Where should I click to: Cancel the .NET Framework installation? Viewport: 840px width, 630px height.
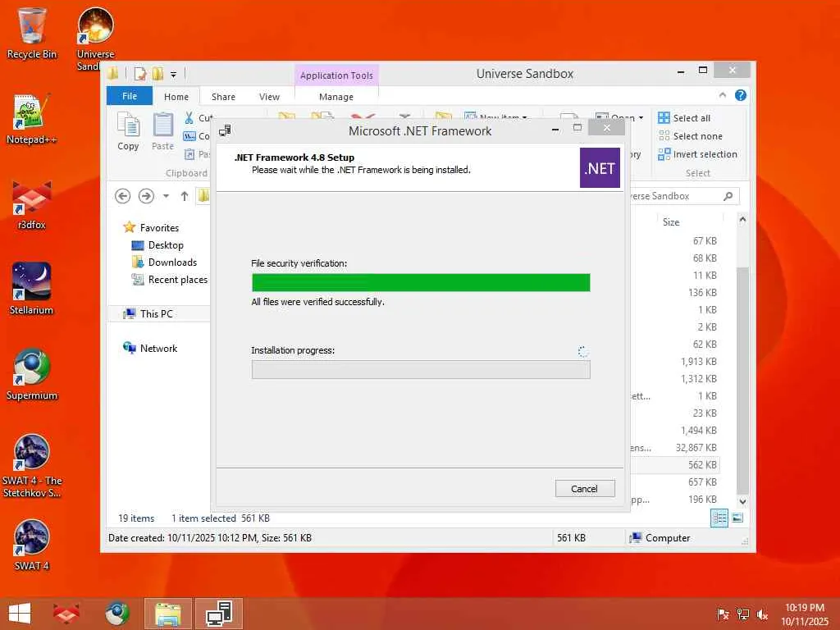[x=584, y=489]
